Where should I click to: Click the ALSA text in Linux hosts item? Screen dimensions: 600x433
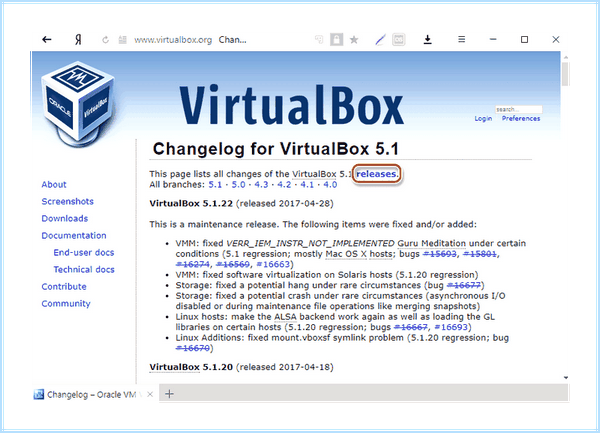tap(285, 317)
